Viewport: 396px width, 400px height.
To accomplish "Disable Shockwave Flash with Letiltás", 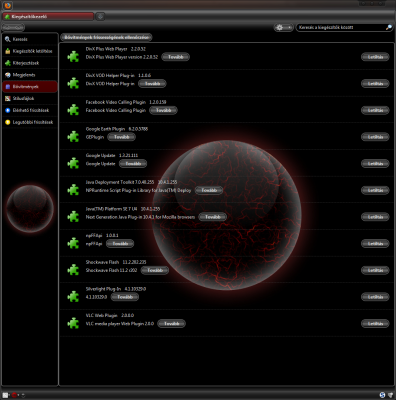I will [375, 270].
